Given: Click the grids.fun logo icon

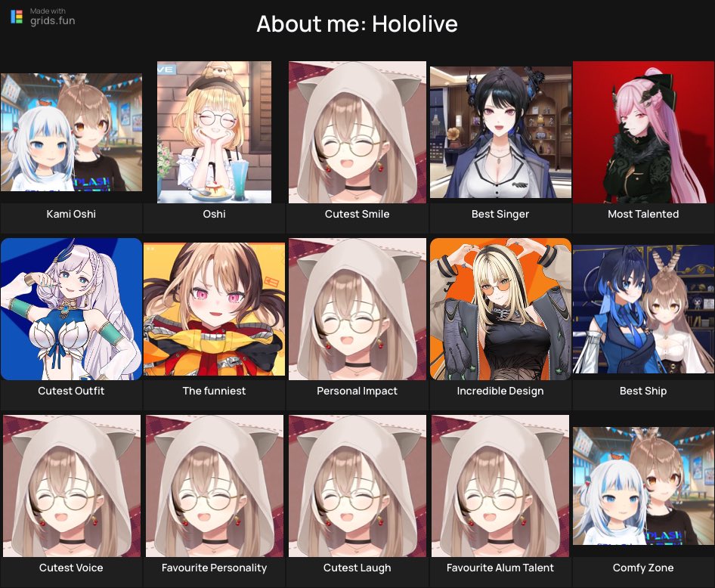Looking at the screenshot, I should [17, 17].
